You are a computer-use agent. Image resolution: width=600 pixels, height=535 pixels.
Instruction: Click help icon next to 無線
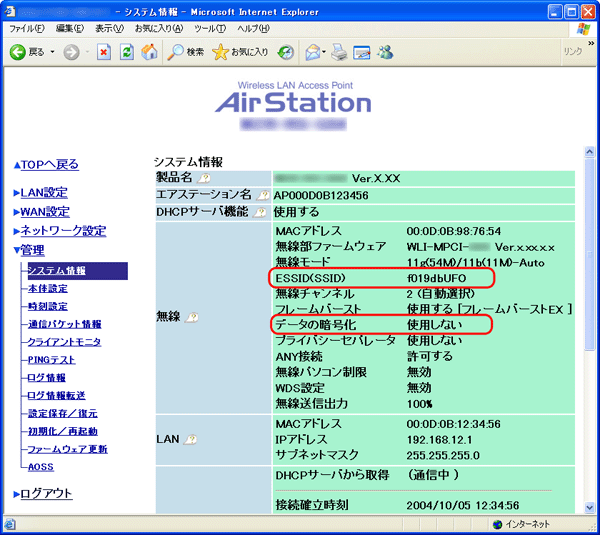192,317
